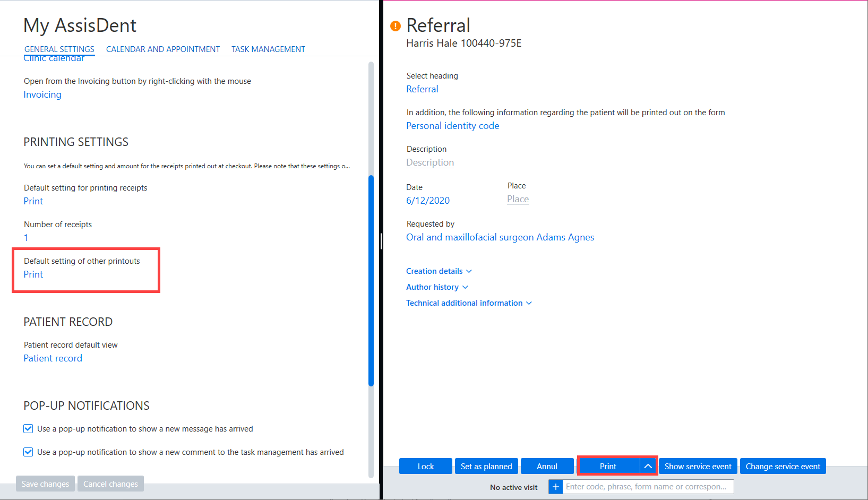Edit the referral date 6/12/2020
868x500 pixels.
(x=428, y=201)
